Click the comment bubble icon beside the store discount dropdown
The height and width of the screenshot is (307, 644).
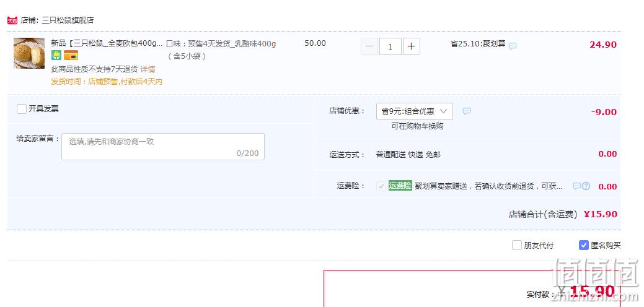467,111
